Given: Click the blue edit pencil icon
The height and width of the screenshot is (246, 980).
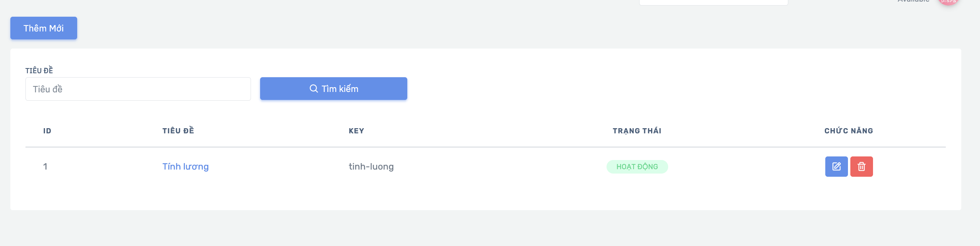Looking at the screenshot, I should [x=836, y=166].
